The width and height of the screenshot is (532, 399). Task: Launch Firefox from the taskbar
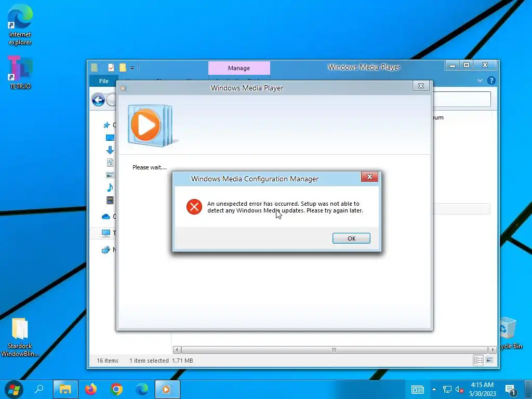click(x=90, y=390)
